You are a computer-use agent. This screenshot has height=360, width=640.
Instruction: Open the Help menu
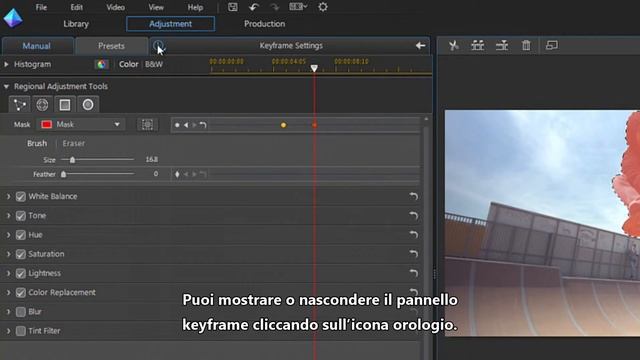click(195, 7)
